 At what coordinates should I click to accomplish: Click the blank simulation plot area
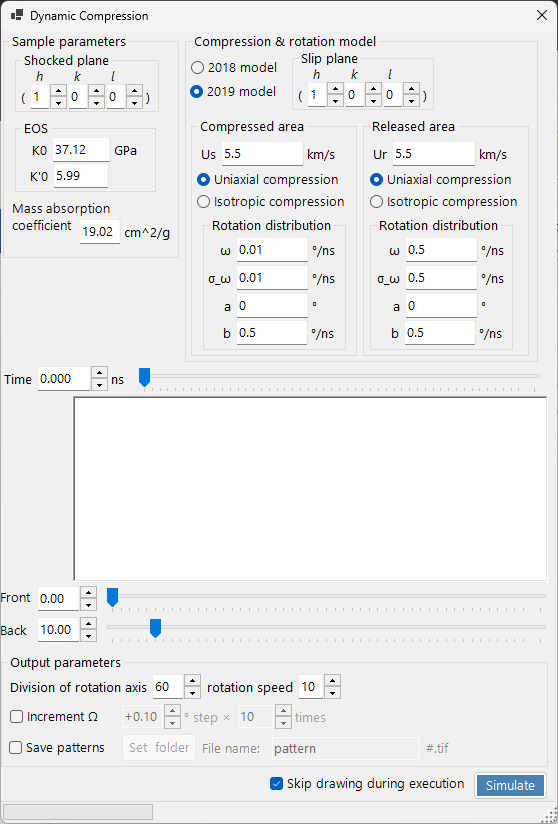[x=311, y=489]
